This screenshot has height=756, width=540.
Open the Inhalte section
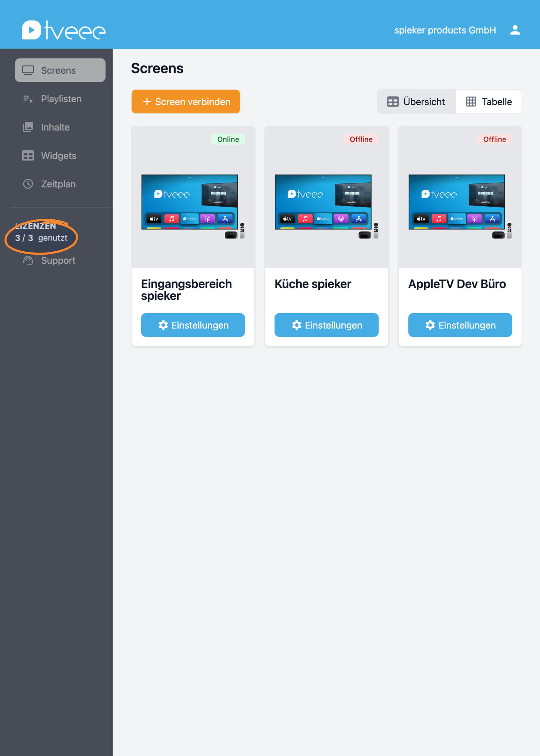pos(55,127)
